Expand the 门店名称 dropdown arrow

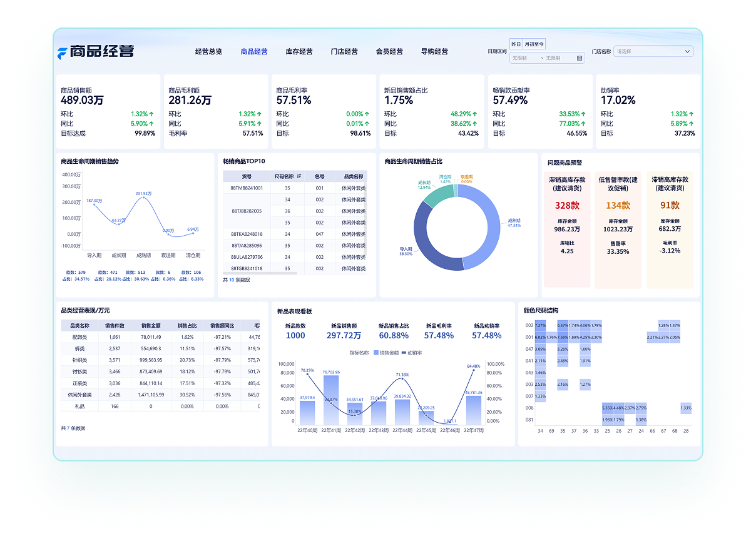(x=687, y=52)
